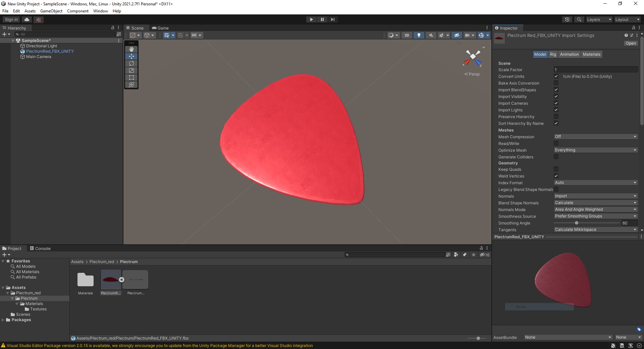Open the Layers dropdown

[599, 19]
